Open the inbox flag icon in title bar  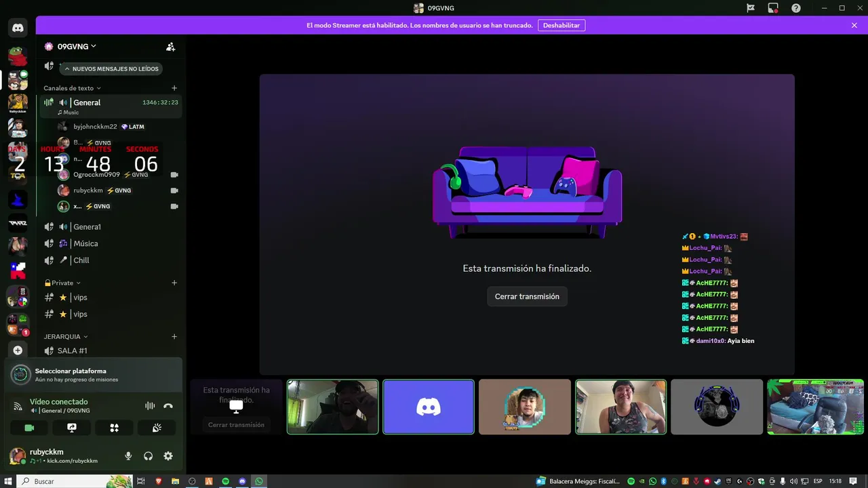pos(751,8)
